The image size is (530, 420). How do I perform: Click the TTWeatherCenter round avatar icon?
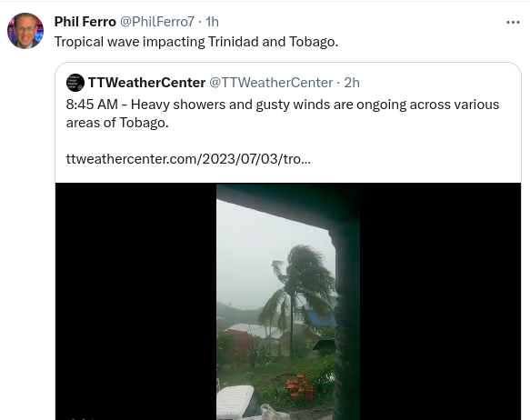(x=75, y=83)
